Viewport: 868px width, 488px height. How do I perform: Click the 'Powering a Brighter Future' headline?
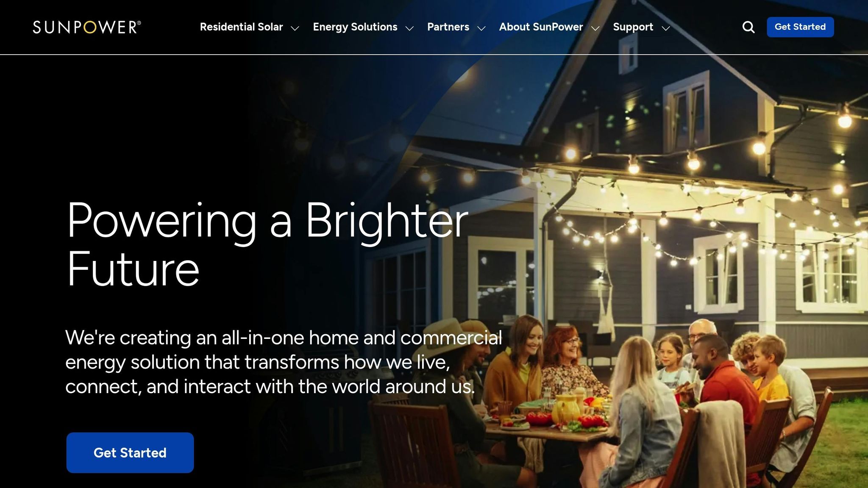point(267,244)
